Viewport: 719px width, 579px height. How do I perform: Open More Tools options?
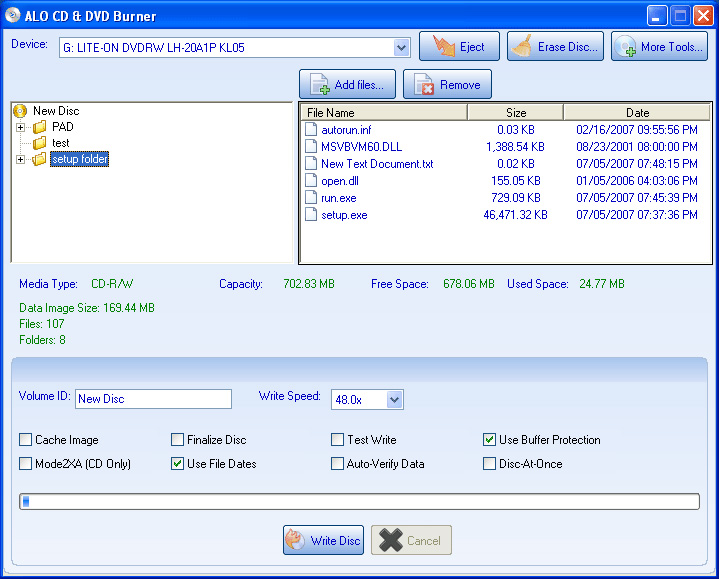[x=659, y=47]
